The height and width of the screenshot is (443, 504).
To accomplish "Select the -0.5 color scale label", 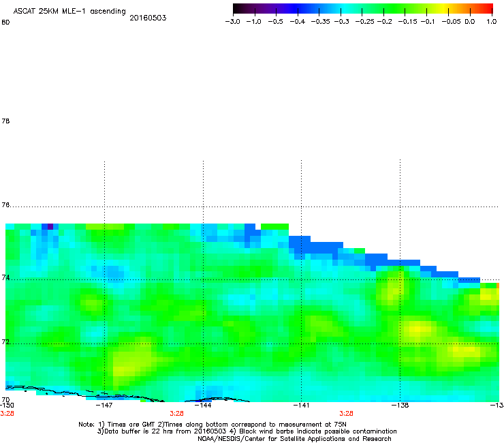I will pos(275,22).
